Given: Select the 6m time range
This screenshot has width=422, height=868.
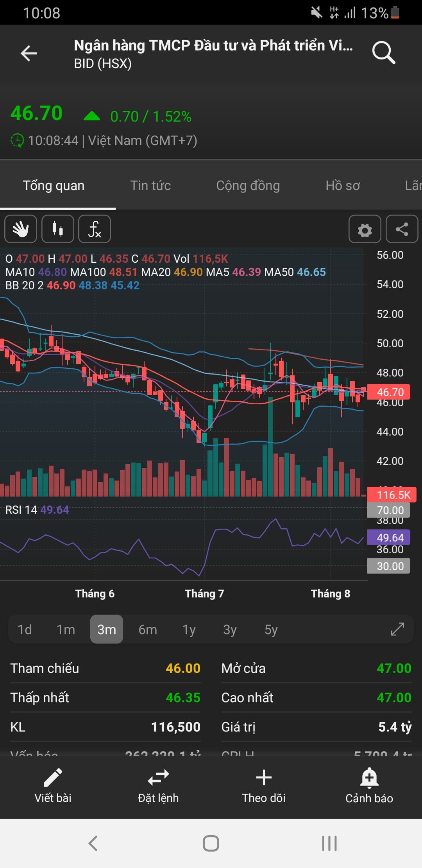Looking at the screenshot, I should pyautogui.click(x=148, y=629).
